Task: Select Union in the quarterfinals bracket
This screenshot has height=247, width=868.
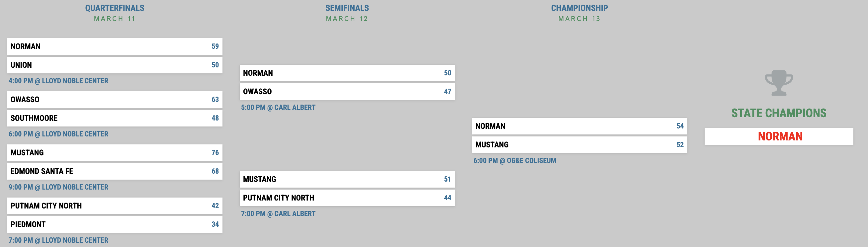Action: 115,65
